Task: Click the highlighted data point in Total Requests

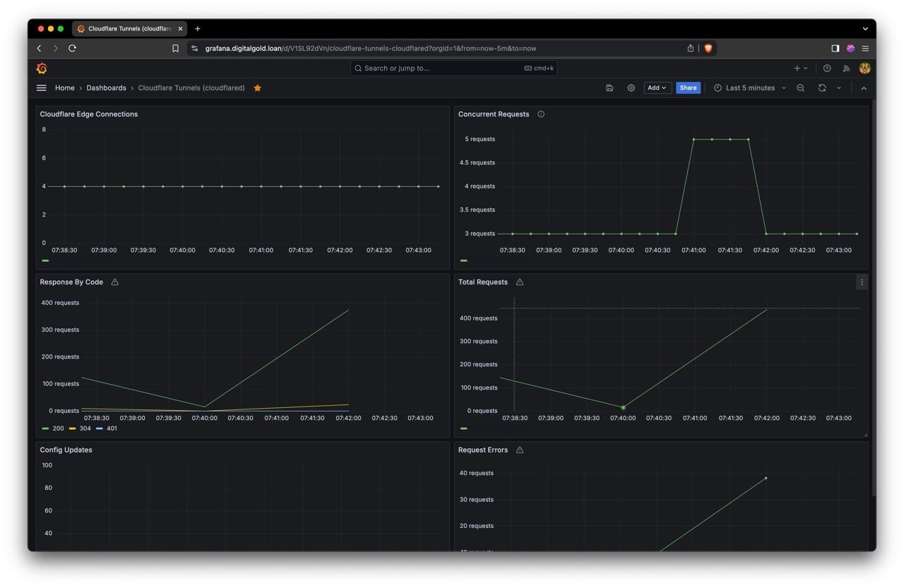Action: pos(623,408)
